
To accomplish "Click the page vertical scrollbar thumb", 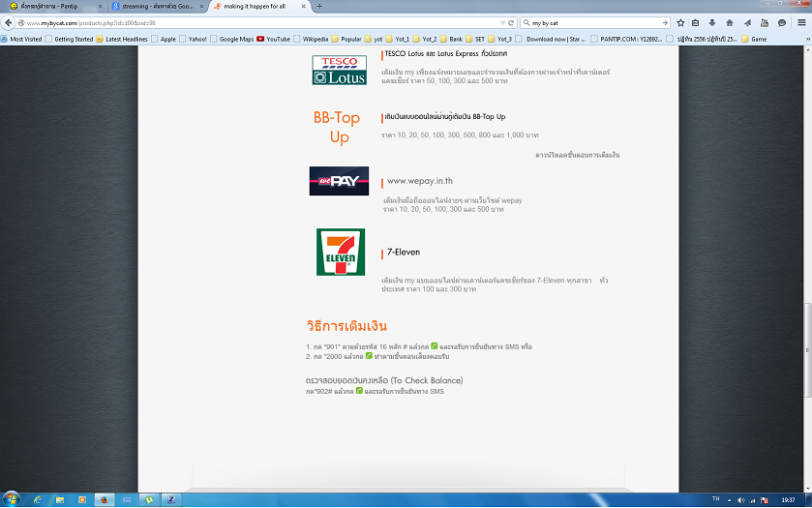I will coord(807,350).
